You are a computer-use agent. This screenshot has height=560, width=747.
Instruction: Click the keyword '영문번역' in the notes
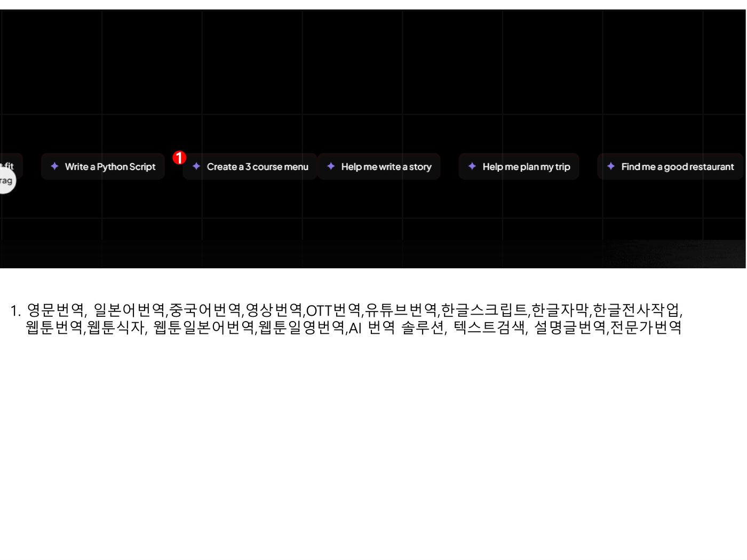click(x=55, y=310)
